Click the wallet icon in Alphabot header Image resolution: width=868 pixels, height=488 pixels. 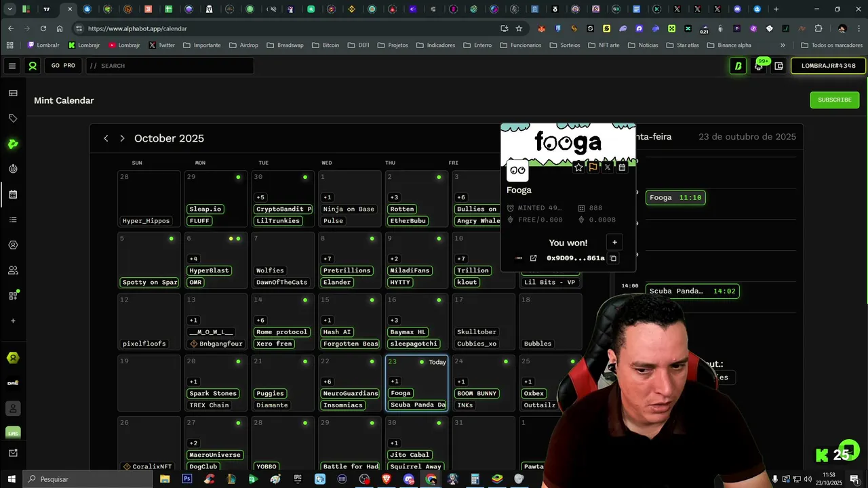779,66
